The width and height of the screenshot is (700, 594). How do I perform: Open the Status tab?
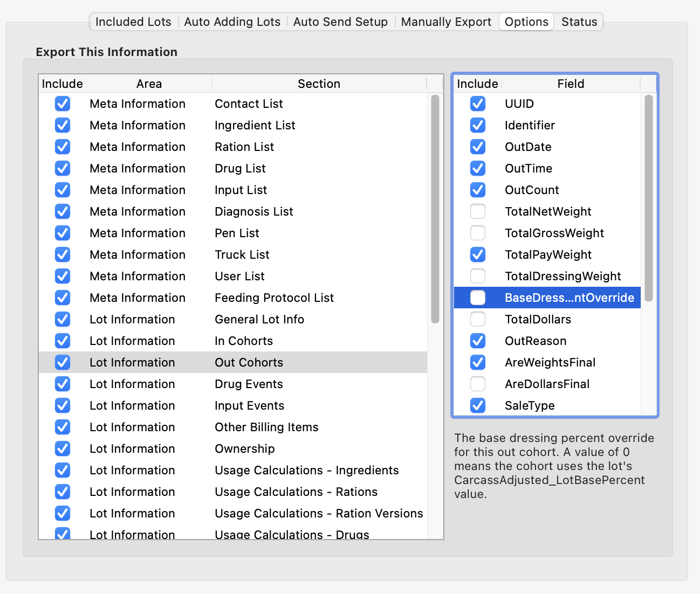click(579, 22)
